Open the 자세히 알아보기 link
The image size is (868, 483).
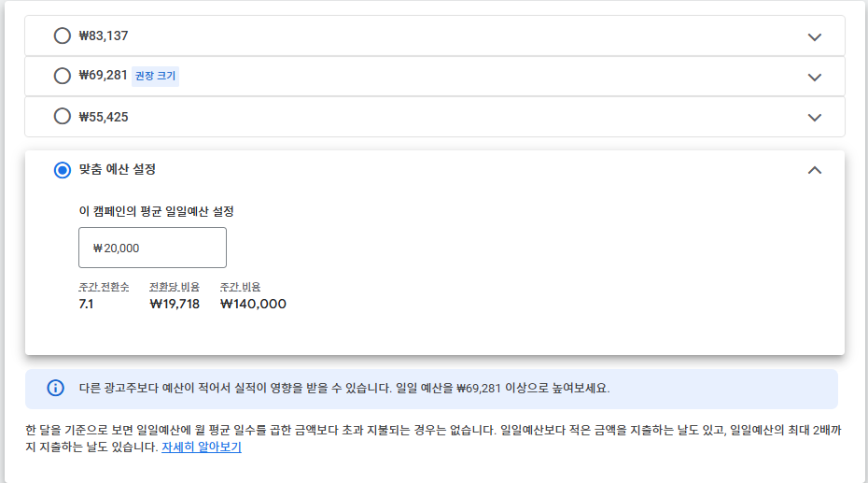202,447
